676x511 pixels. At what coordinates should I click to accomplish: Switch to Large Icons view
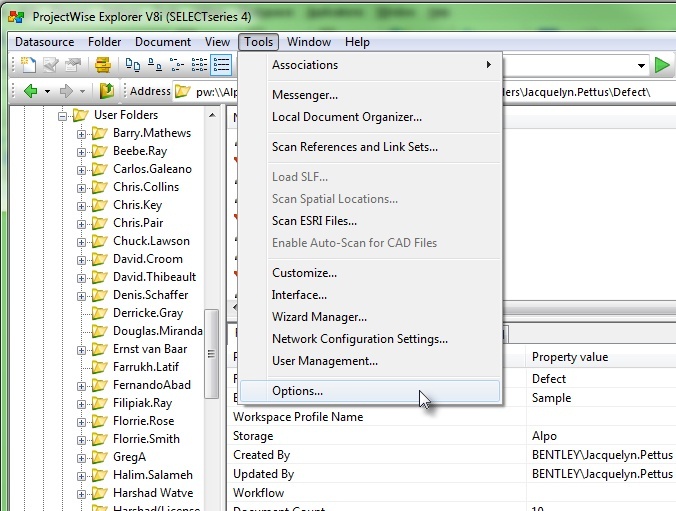pyautogui.click(x=132, y=65)
